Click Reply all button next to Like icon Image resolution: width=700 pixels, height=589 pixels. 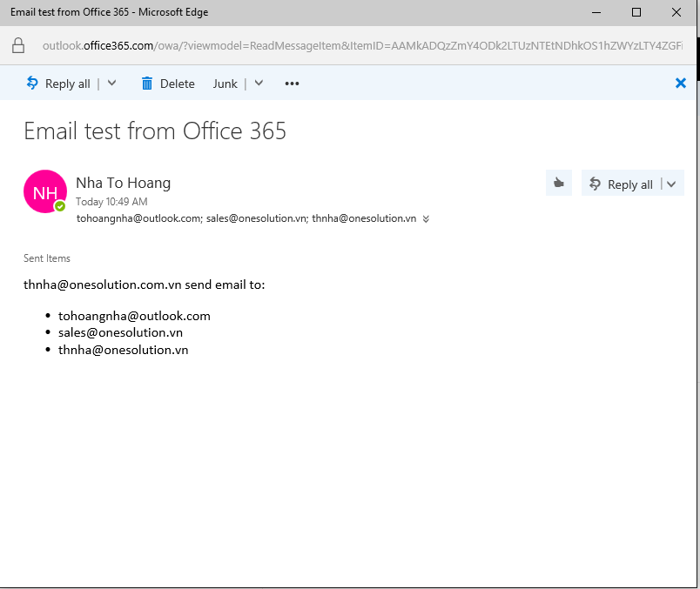[x=622, y=184]
